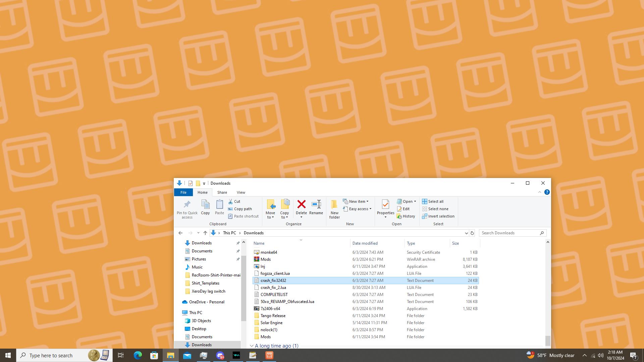This screenshot has height=362, width=644.
Task: Click the Rename ribbon icon
Action: pyautogui.click(x=316, y=204)
